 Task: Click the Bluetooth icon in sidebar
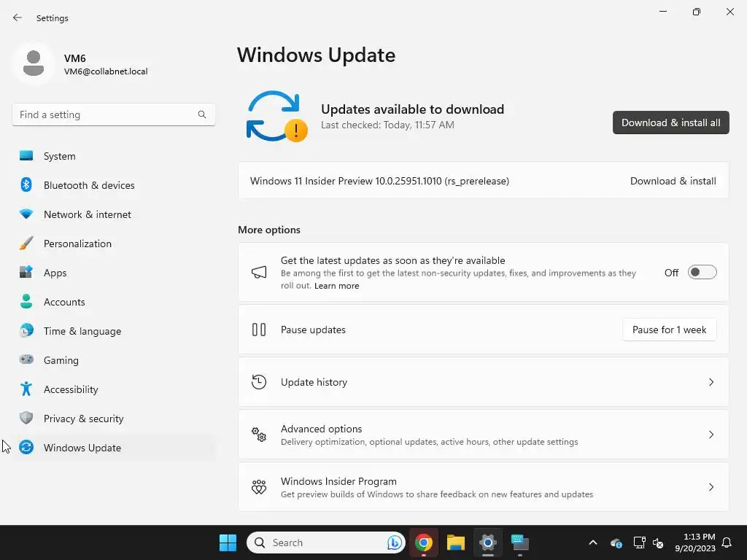coord(26,184)
